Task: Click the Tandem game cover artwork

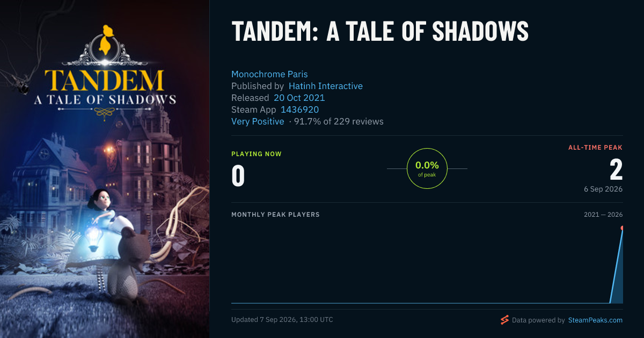Action: coord(105,169)
